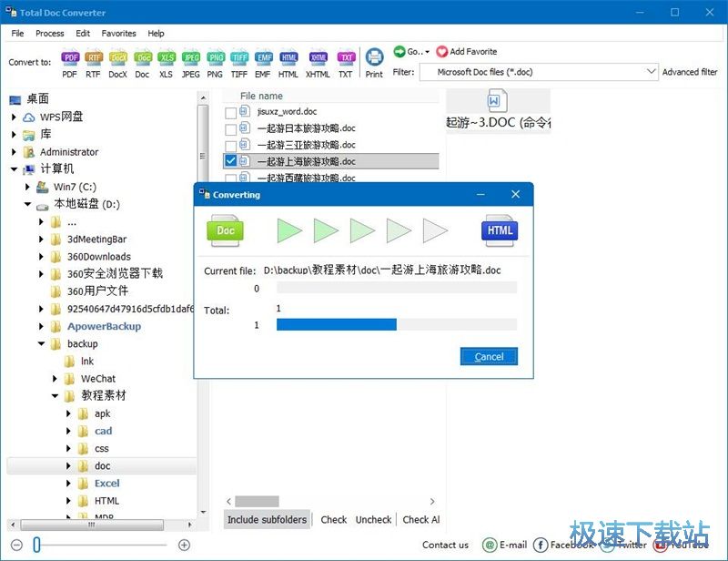Viewport: 728px width, 561px height.
Task: Open the Process menu
Action: 50,34
